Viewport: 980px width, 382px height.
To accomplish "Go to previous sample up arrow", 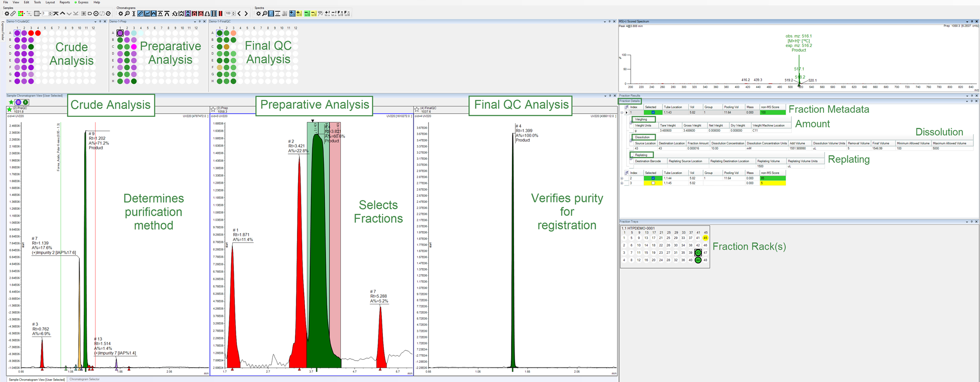I will [x=62, y=13].
